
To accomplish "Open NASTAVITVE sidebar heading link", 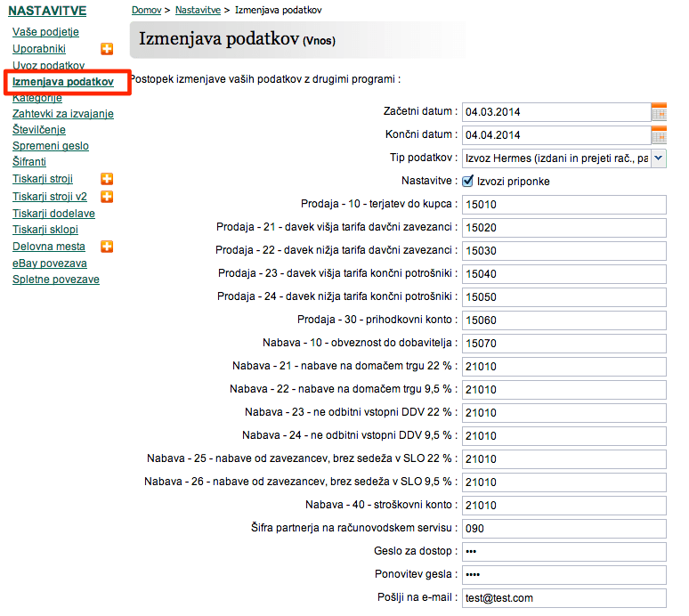I will (x=47, y=11).
